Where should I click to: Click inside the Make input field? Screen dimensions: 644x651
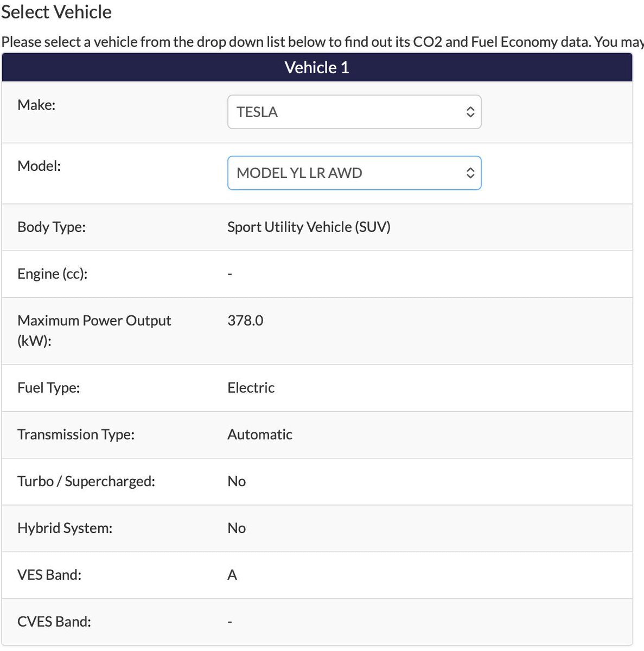coord(326,112)
